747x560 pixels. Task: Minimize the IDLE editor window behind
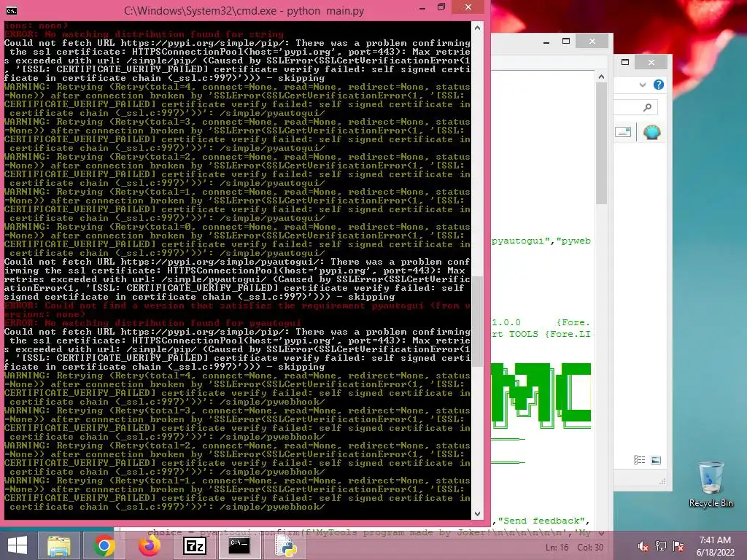pyautogui.click(x=546, y=42)
